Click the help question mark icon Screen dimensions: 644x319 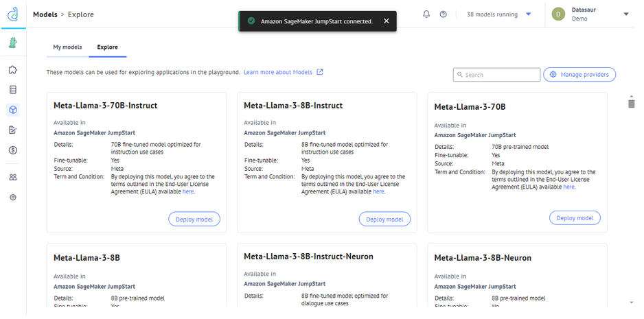point(443,14)
